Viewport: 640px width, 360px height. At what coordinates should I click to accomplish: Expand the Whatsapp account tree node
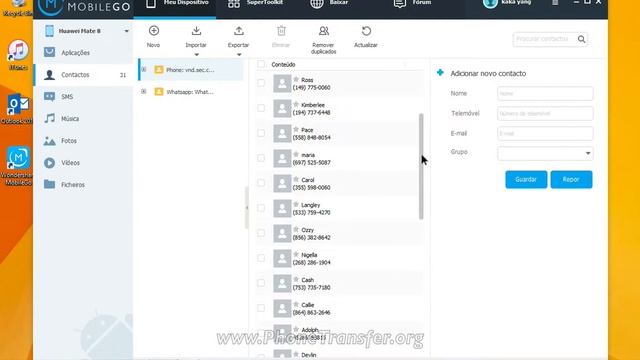pyautogui.click(x=144, y=91)
